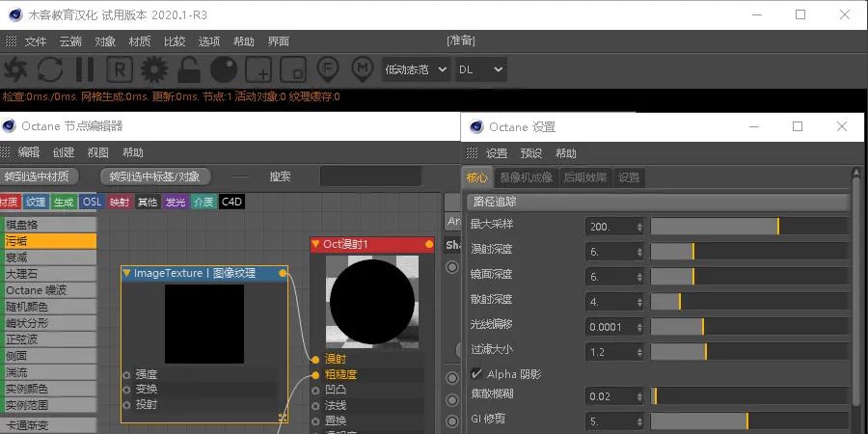Click the 搜索 input field

(370, 176)
